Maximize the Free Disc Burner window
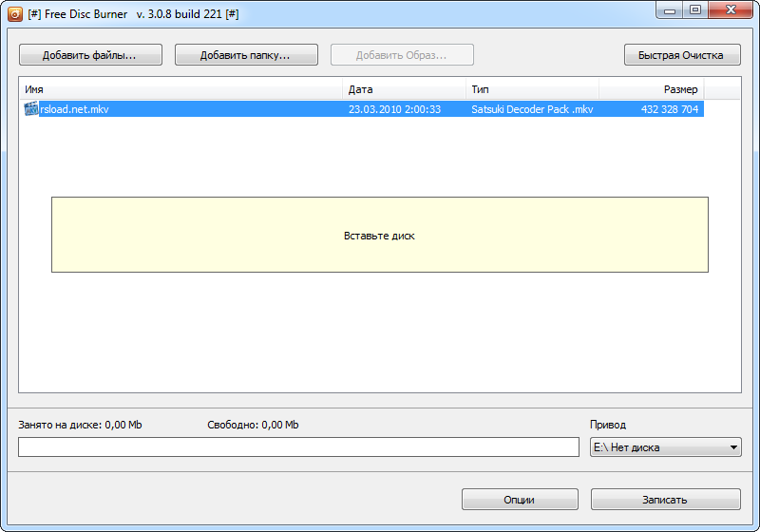 coord(694,10)
